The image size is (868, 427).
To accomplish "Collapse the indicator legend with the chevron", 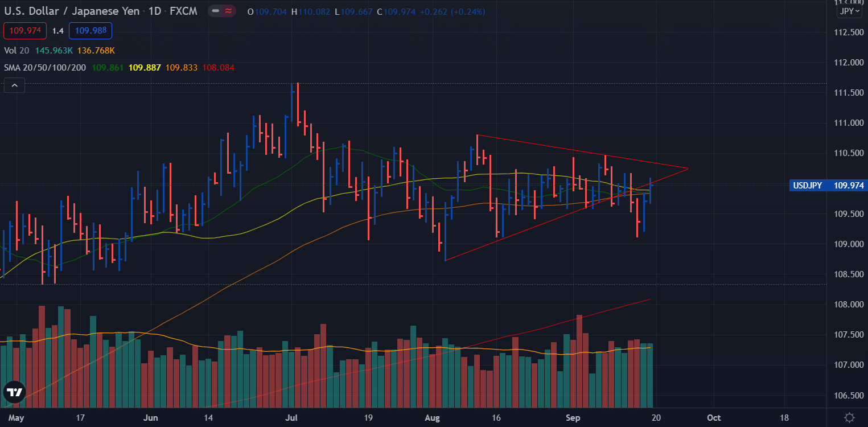I will coord(14,85).
